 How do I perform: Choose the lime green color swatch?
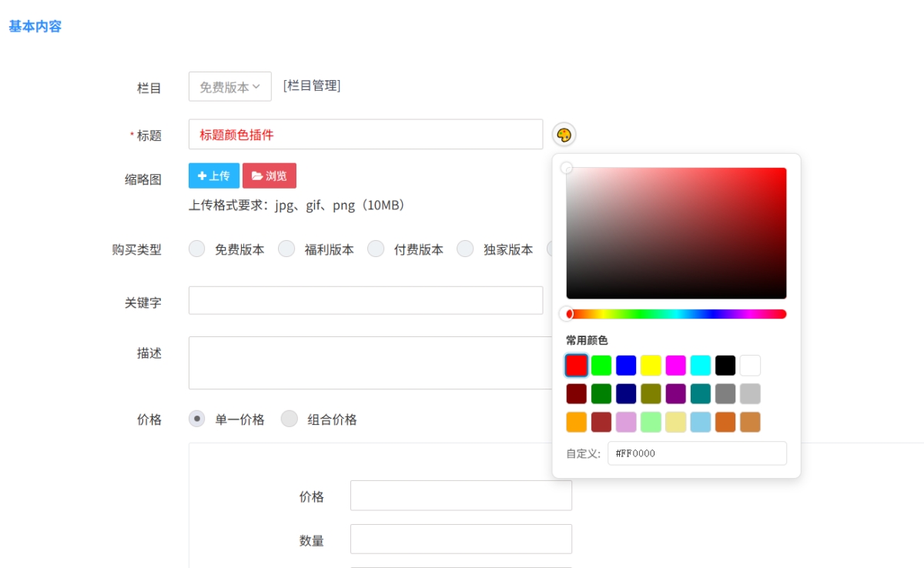tap(601, 365)
